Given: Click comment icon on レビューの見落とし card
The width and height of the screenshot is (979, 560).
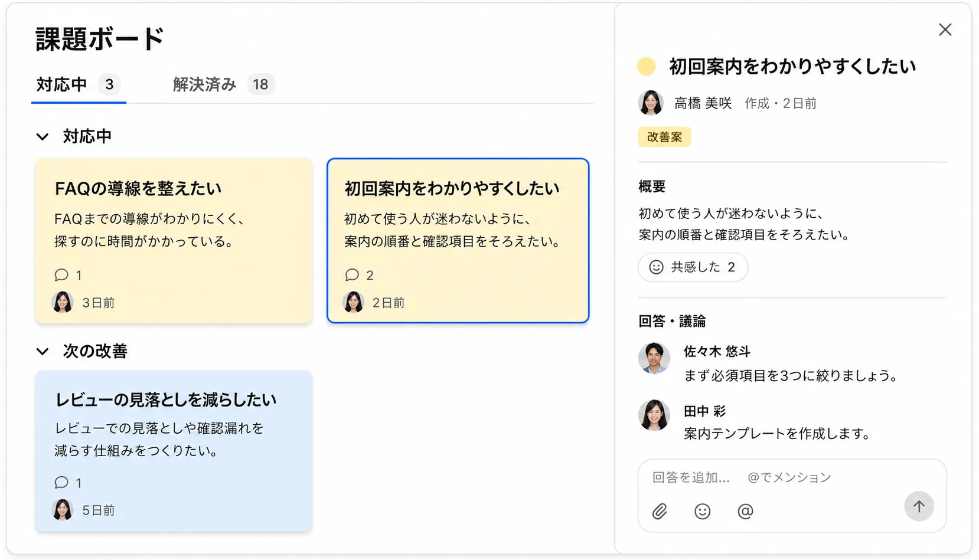Looking at the screenshot, I should 61,483.
